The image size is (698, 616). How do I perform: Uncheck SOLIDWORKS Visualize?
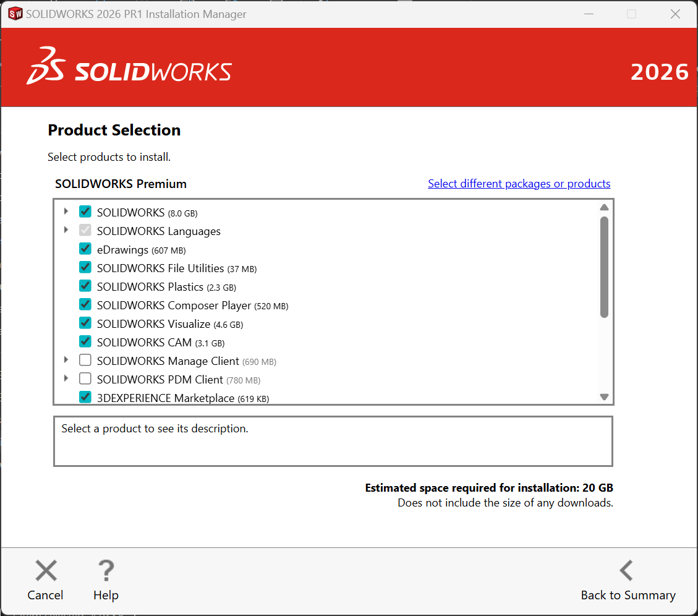pyautogui.click(x=85, y=322)
